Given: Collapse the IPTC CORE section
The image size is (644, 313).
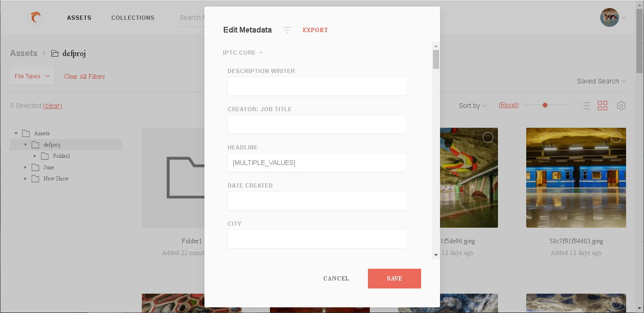Looking at the screenshot, I should pos(243,53).
